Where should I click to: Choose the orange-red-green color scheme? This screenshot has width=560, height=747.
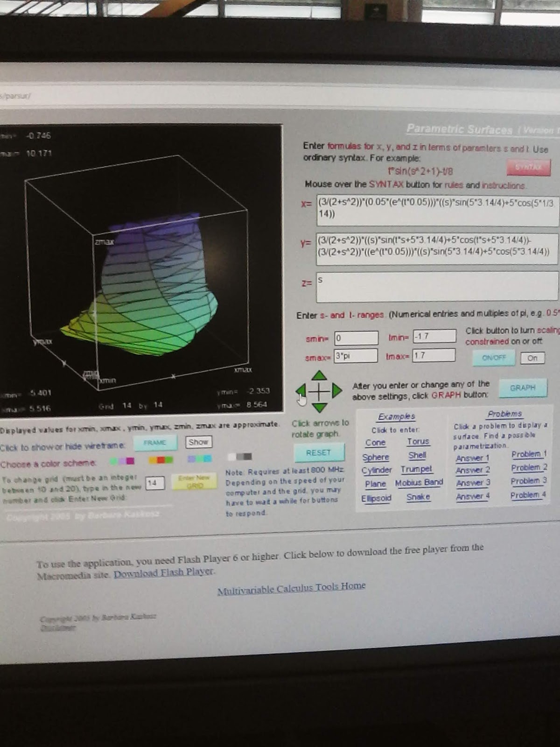161,460
